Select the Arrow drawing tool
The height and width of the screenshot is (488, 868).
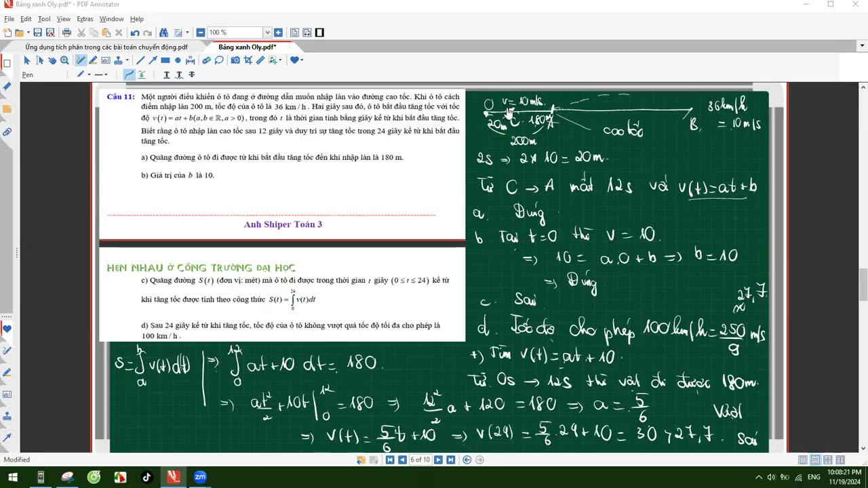pos(153,60)
